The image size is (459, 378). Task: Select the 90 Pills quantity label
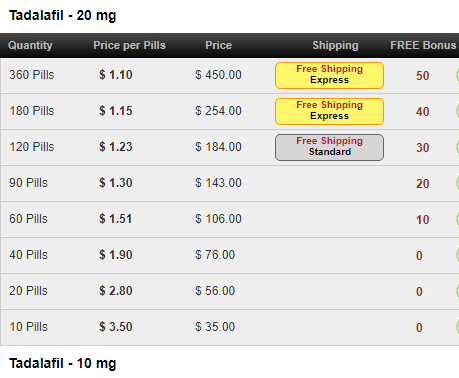click(28, 183)
